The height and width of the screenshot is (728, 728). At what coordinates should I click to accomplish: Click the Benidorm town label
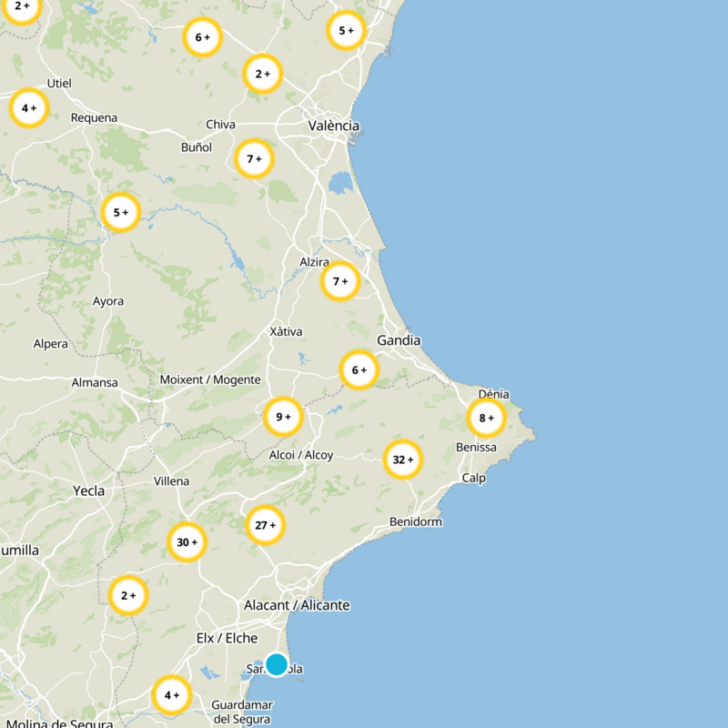[416, 521]
